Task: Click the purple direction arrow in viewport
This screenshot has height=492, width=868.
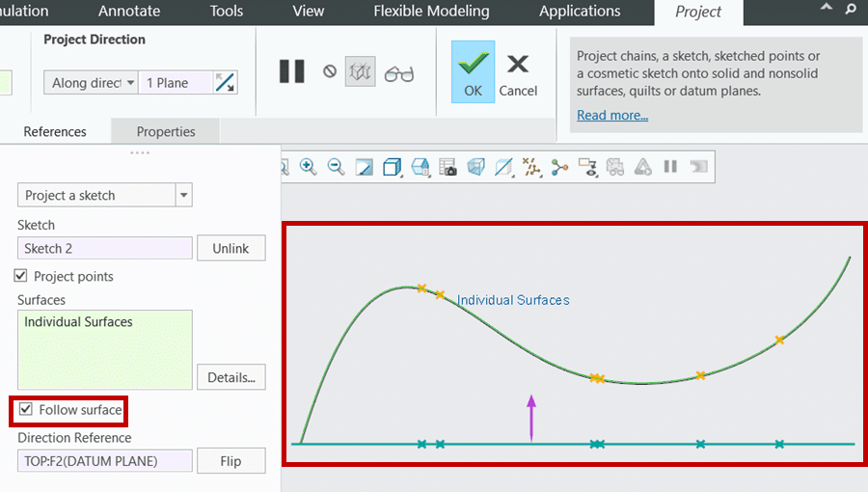Action: tap(530, 415)
